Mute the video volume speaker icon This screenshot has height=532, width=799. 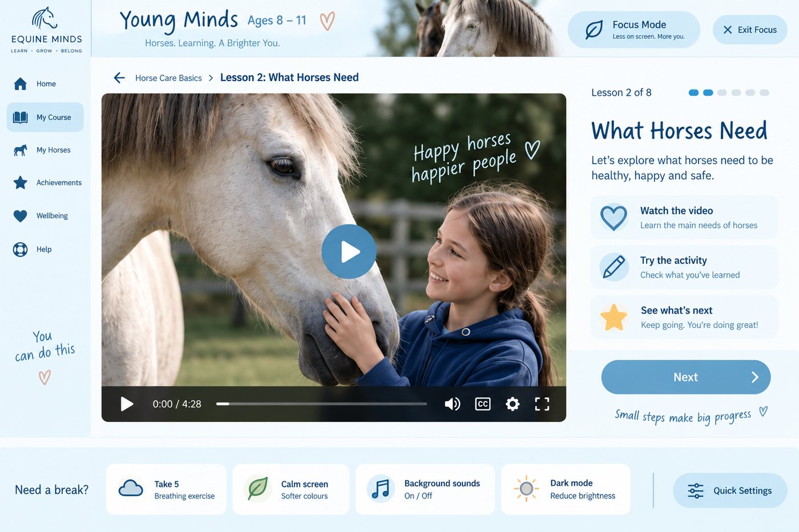point(452,404)
